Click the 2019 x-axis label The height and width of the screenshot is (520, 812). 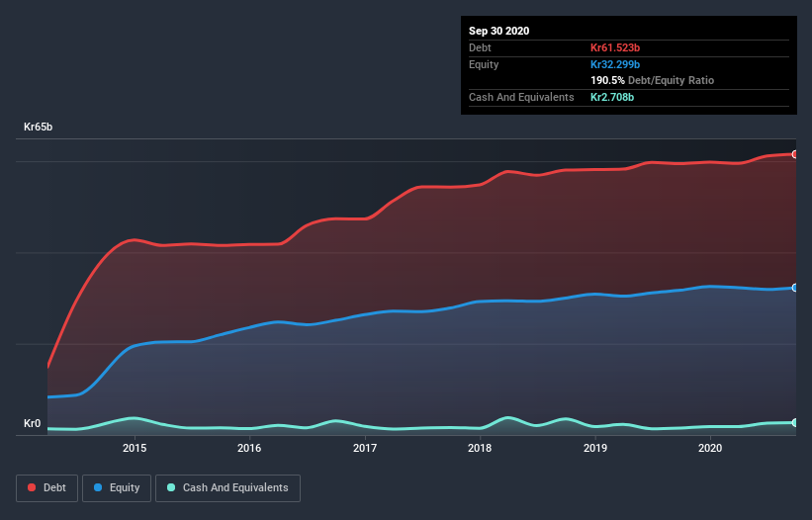tap(595, 448)
